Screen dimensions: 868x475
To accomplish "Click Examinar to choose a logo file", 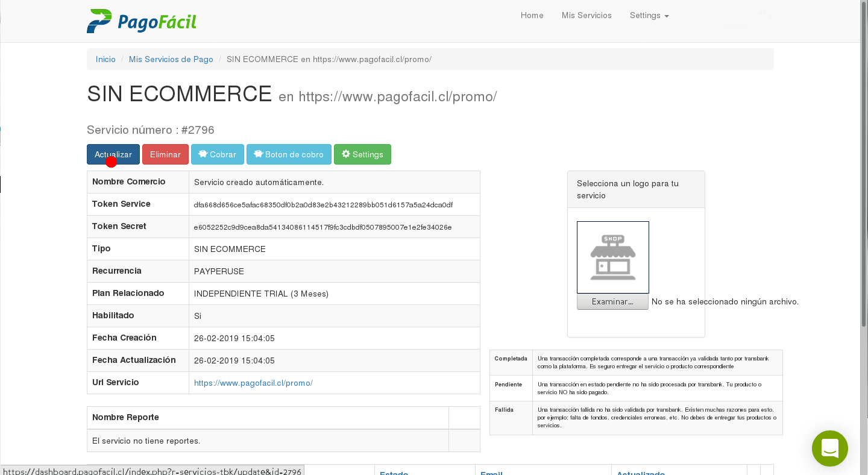I will 612,301.
